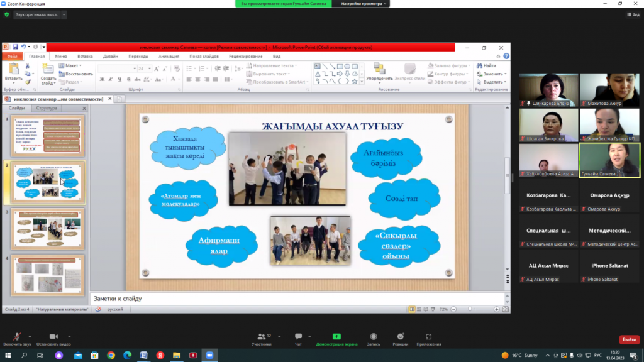Expand the Звук оригинала dropdown arrow

[64, 15]
